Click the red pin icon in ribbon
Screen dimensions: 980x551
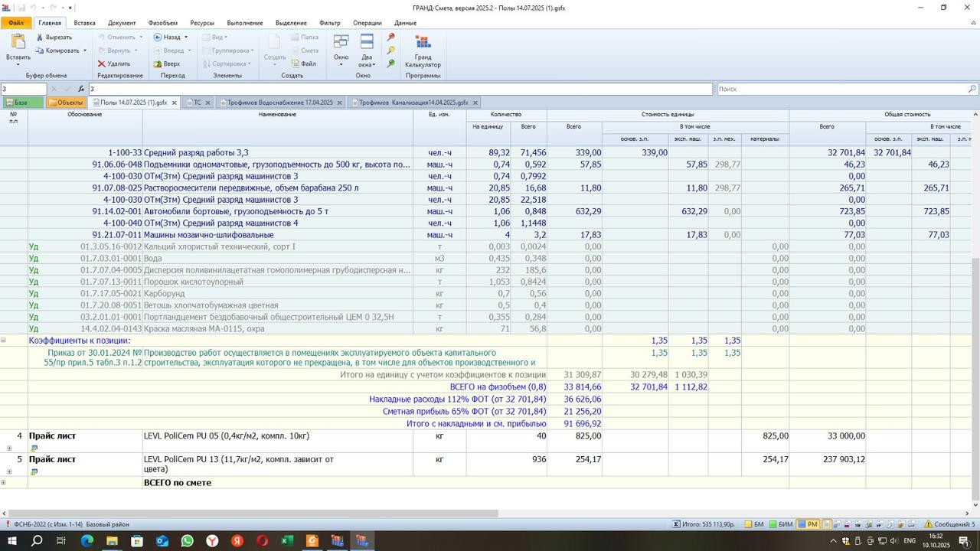(x=390, y=37)
